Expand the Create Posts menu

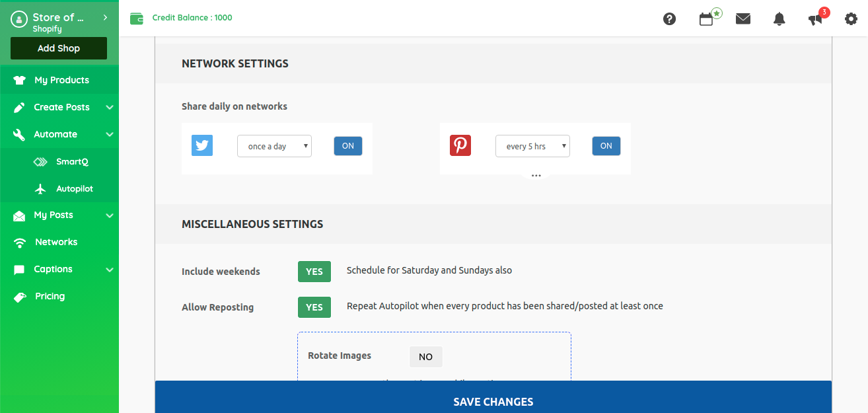pyautogui.click(x=61, y=107)
